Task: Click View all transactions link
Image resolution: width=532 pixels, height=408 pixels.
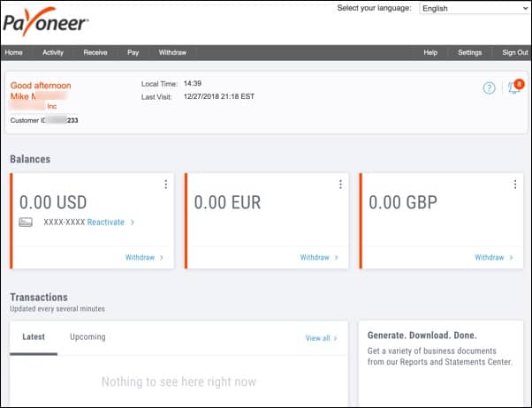Action: click(321, 338)
